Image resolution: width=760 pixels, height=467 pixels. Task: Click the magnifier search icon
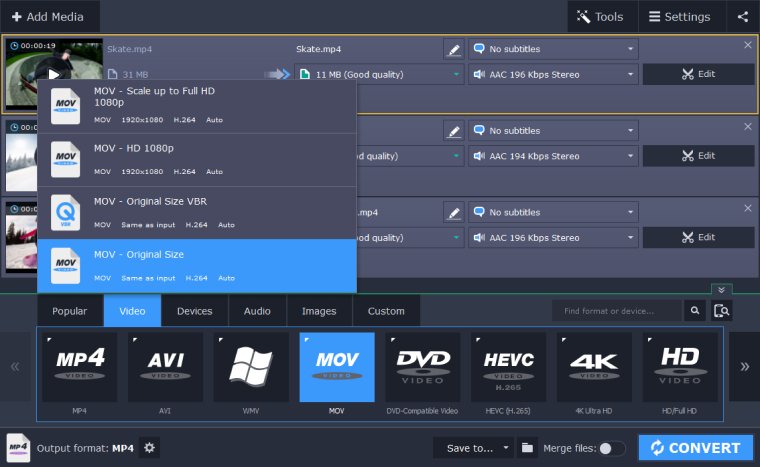pos(695,311)
